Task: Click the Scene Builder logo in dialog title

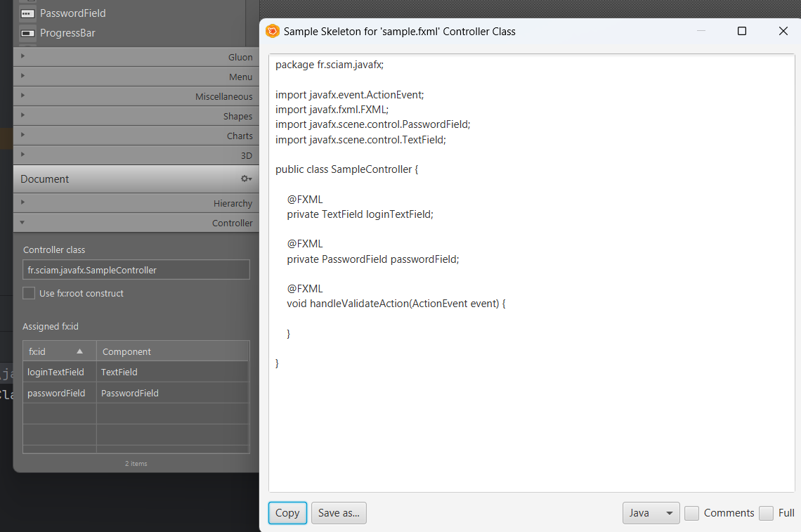Action: pyautogui.click(x=273, y=31)
